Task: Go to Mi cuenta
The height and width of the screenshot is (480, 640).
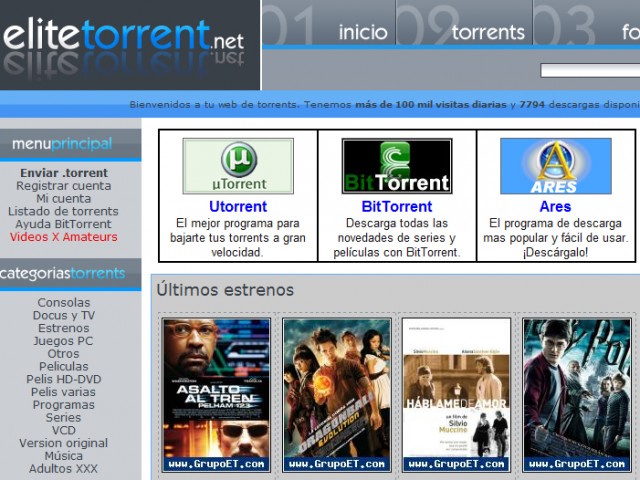Action: 64,198
